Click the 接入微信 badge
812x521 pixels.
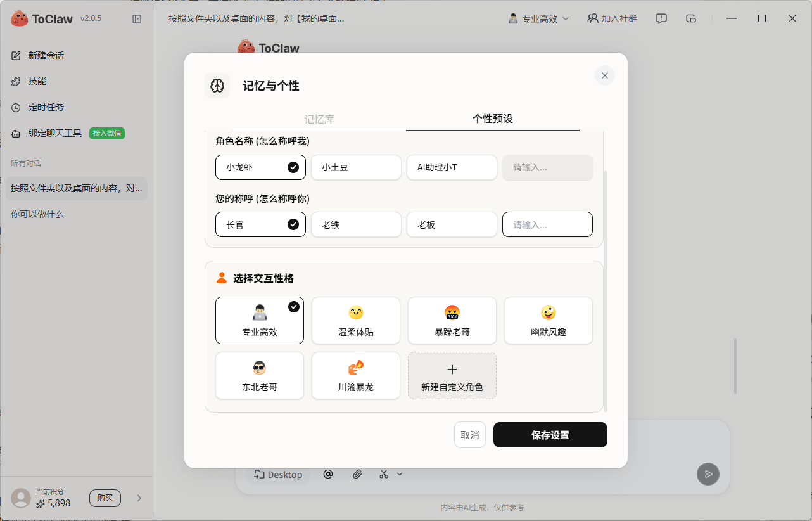coord(107,133)
